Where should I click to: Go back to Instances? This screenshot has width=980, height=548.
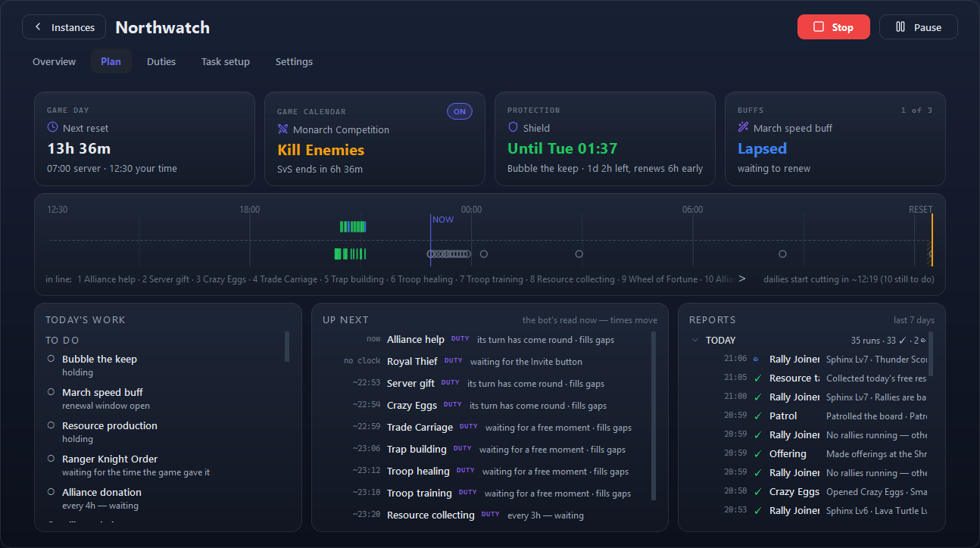[64, 27]
